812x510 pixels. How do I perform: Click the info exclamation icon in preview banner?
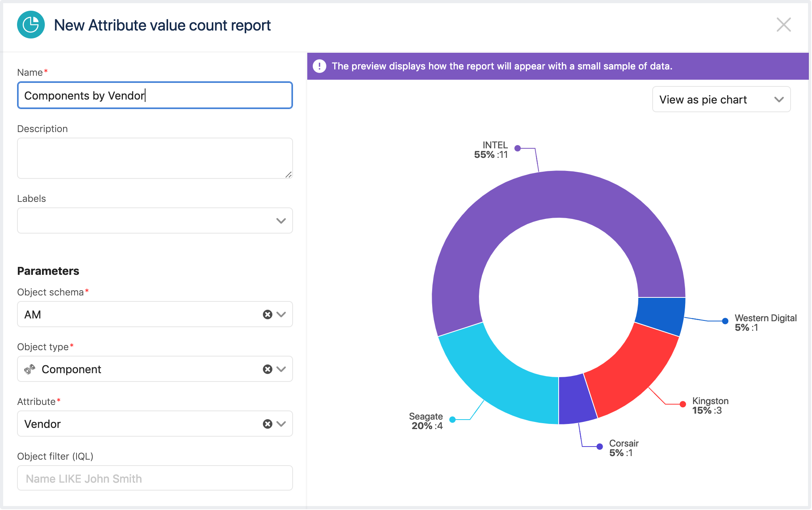click(x=320, y=66)
